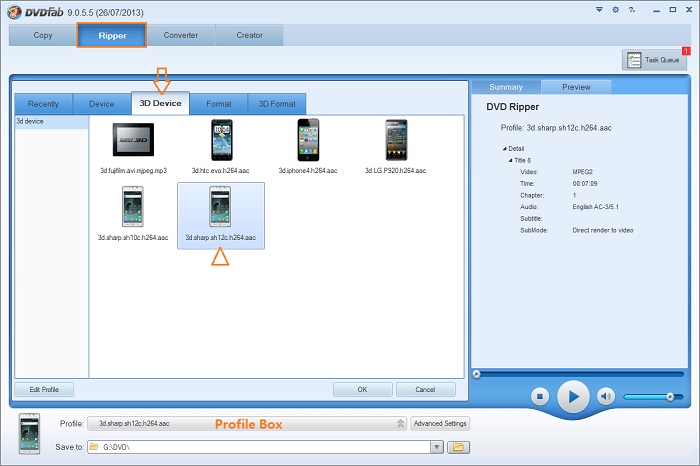The image size is (700, 466).
Task: Click the settings gear in title bar
Action: pos(616,9)
